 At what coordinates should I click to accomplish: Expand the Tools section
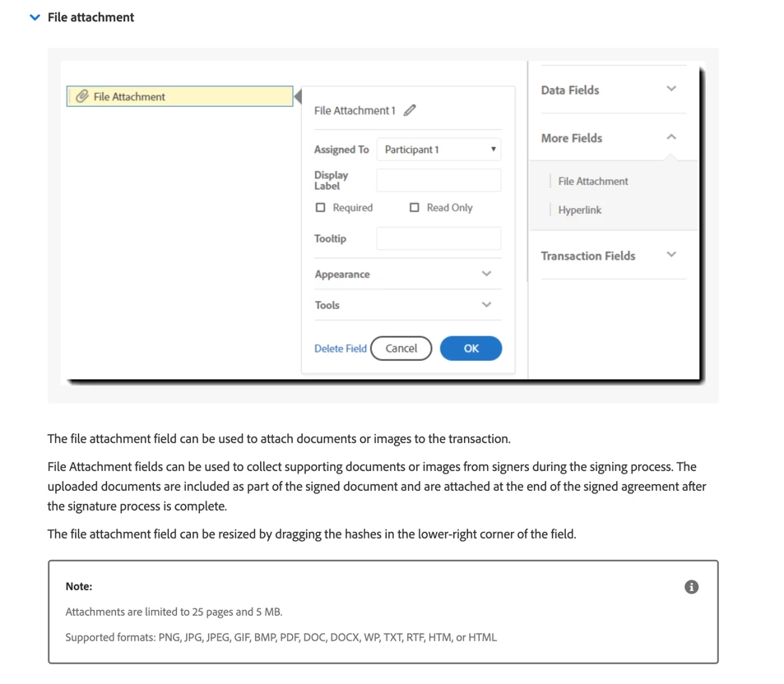coord(407,305)
